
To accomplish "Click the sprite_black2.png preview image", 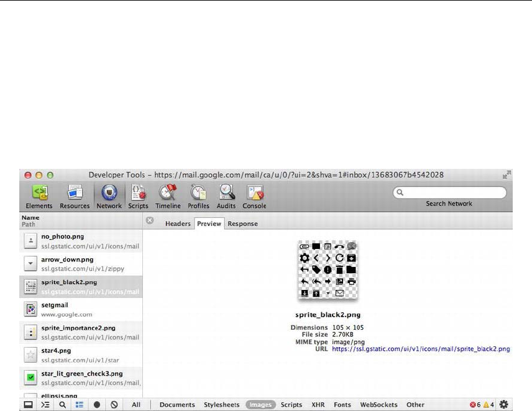I will [328, 270].
